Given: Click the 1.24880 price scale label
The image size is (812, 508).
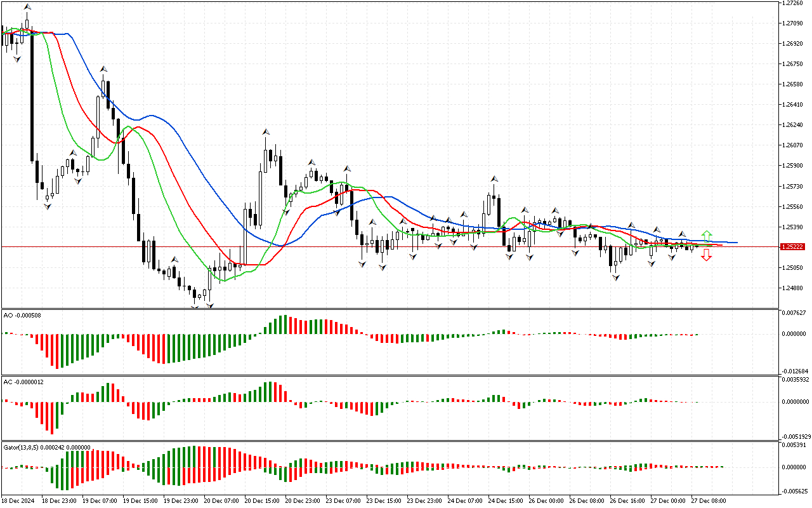Looking at the screenshot, I should click(793, 288).
